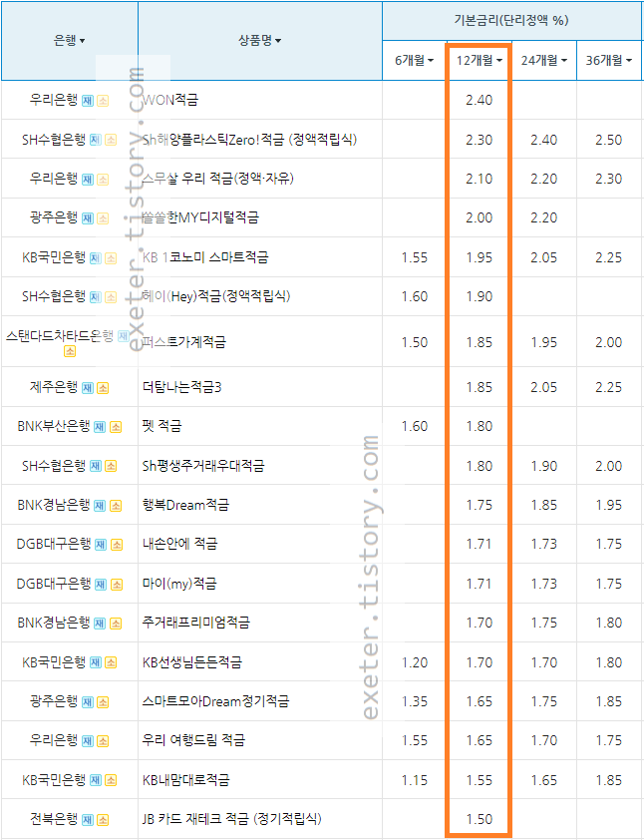This screenshot has height=840, width=644.
Task: Click the 소 badge next to 제주은행
Action: [x=103, y=388]
